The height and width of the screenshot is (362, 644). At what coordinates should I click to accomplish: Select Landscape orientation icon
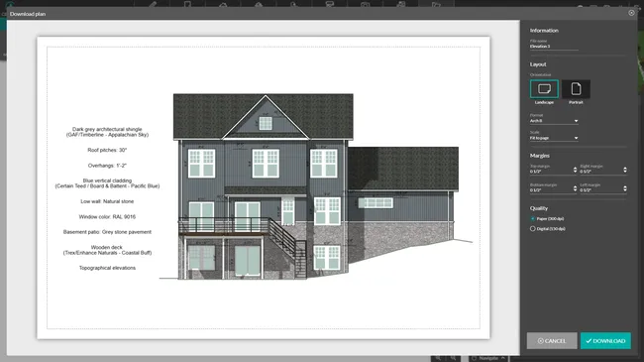click(x=544, y=89)
